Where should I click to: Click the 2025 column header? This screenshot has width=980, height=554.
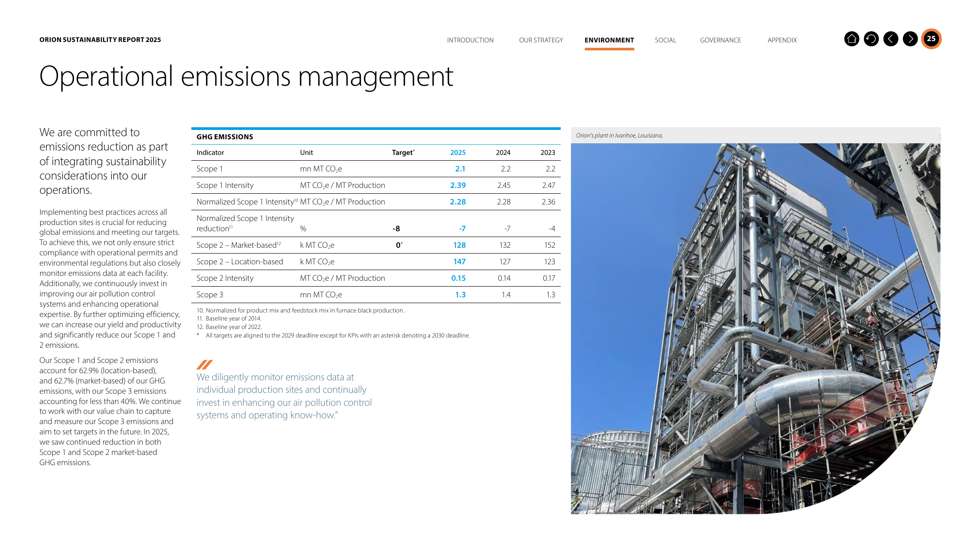click(458, 153)
